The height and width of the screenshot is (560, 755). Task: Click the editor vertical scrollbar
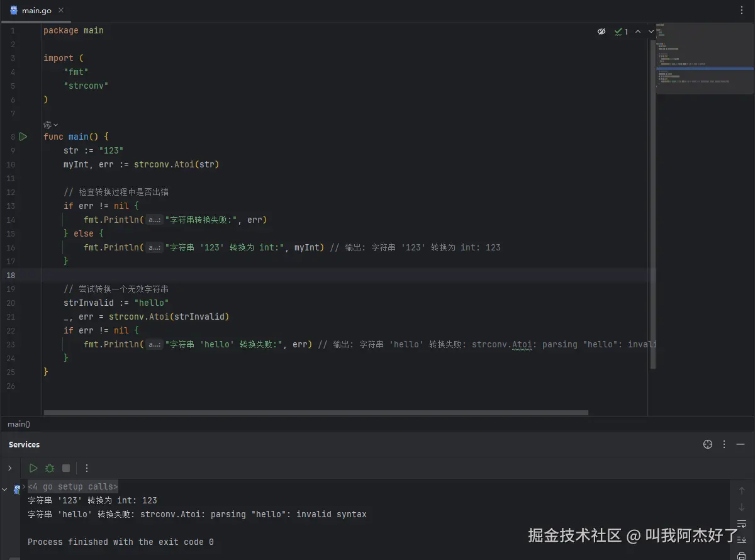click(652, 204)
